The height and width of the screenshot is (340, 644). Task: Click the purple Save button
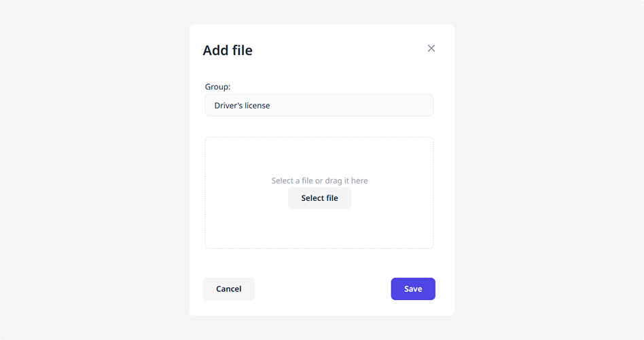413,289
